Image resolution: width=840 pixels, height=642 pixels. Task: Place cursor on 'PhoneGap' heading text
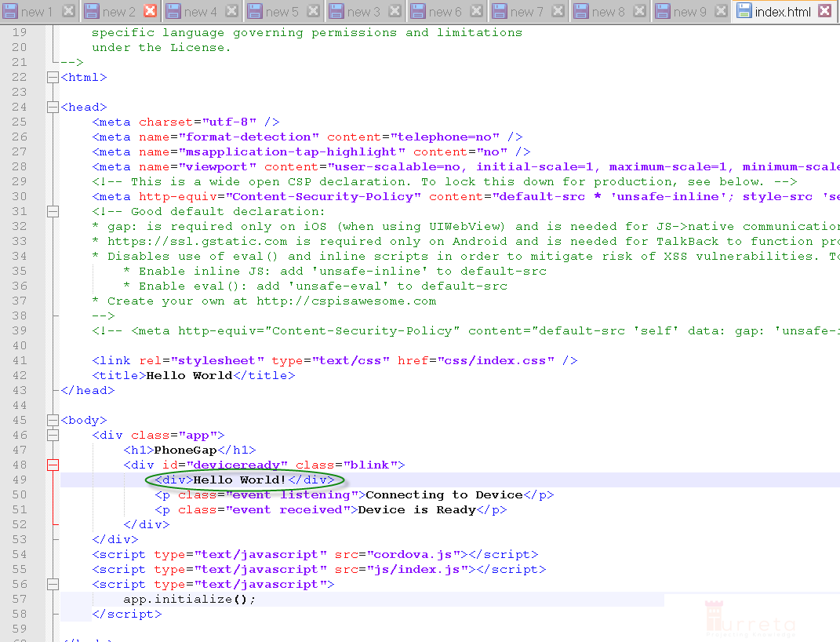point(185,450)
